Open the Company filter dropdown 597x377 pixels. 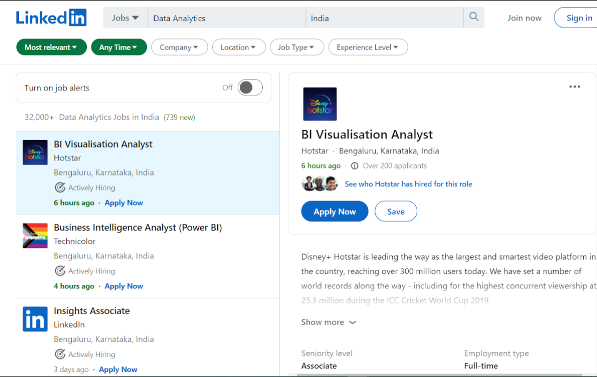[x=179, y=47]
